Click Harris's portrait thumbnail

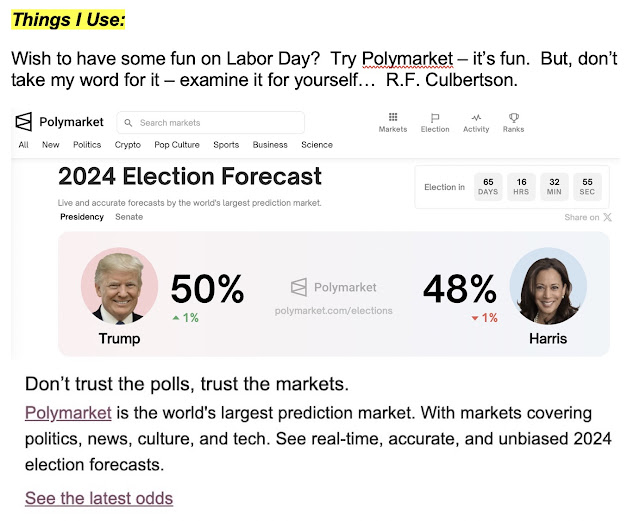pyautogui.click(x=548, y=286)
